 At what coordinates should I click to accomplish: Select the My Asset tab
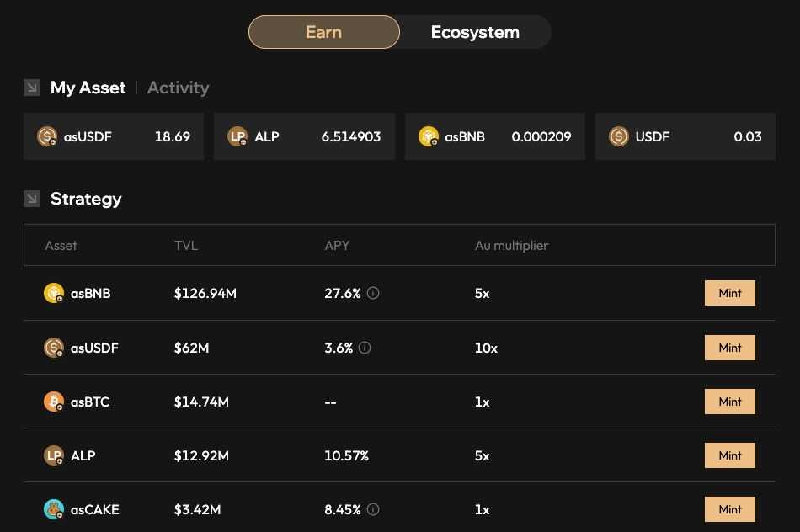coord(88,88)
